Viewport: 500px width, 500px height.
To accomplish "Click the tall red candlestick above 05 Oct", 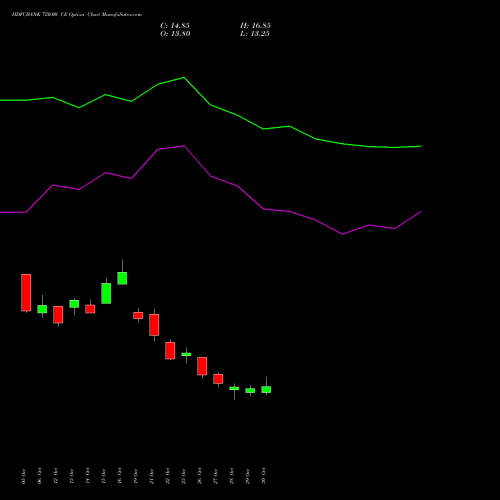I will click(26, 293).
